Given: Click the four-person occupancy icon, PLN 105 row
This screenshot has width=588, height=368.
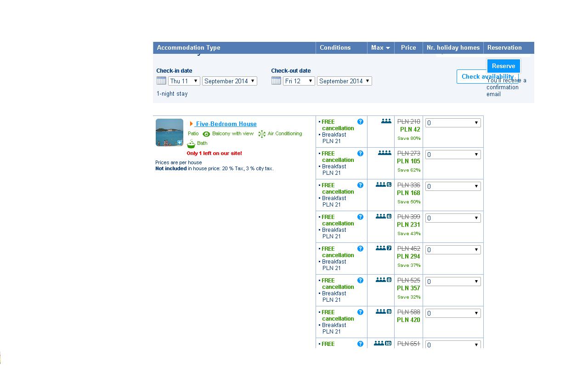Looking at the screenshot, I should point(384,153).
